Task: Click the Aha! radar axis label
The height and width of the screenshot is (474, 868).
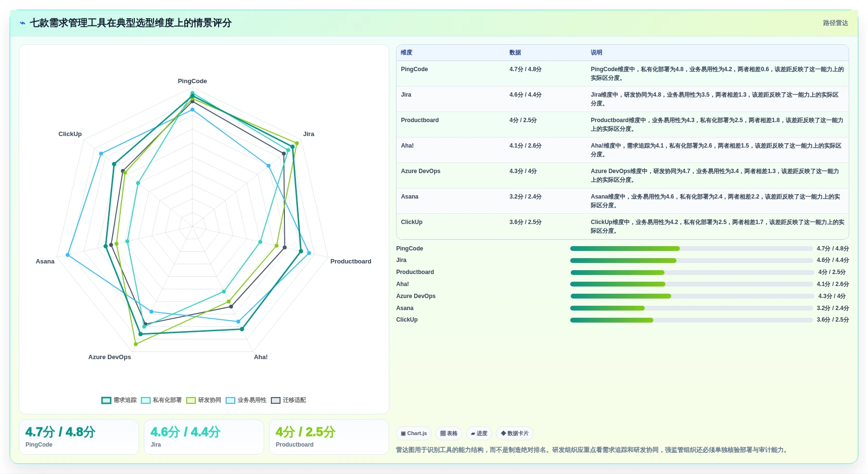Action: [261, 357]
